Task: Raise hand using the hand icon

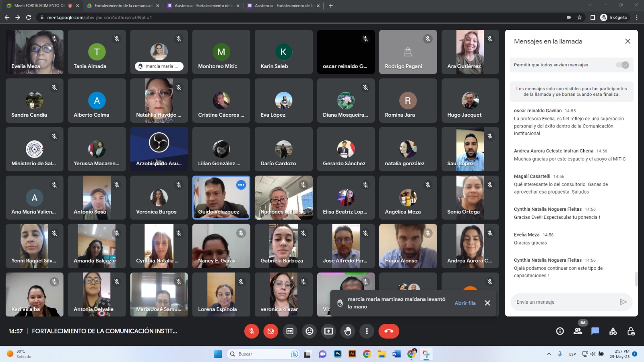Action: pos(348,331)
